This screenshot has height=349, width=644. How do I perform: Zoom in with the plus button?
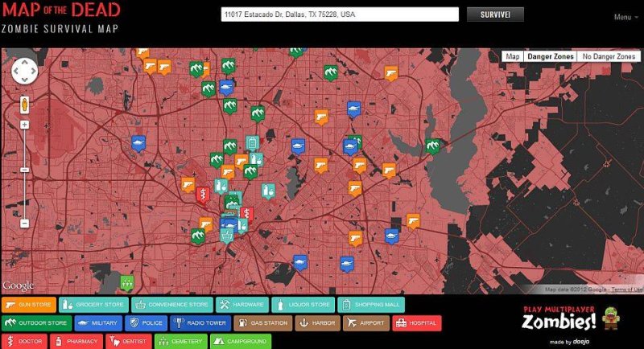(24, 125)
